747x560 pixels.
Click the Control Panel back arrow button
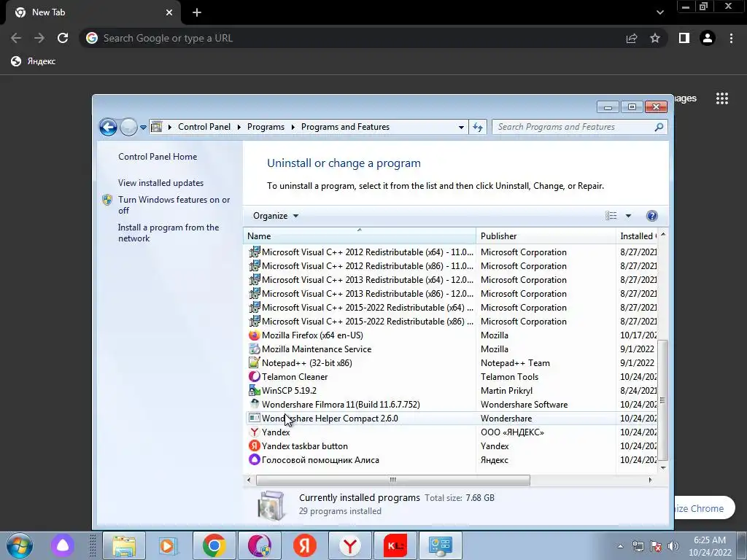[108, 127]
